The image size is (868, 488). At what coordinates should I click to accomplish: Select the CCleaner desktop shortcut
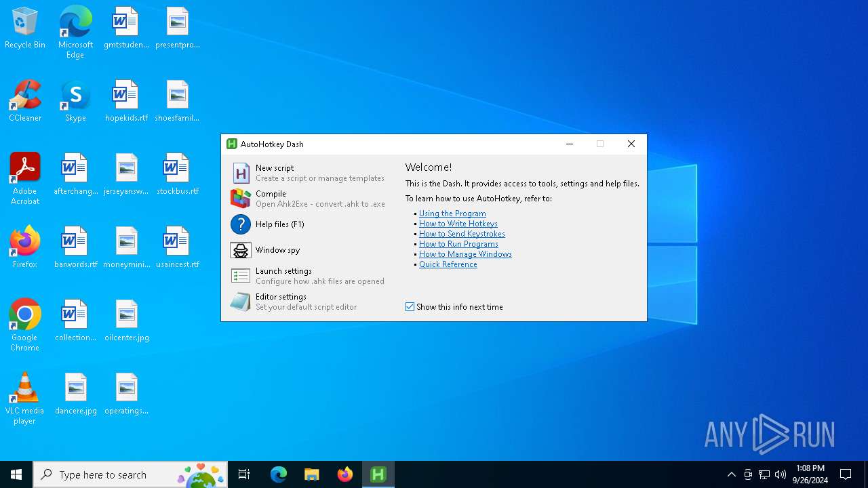coord(25,101)
